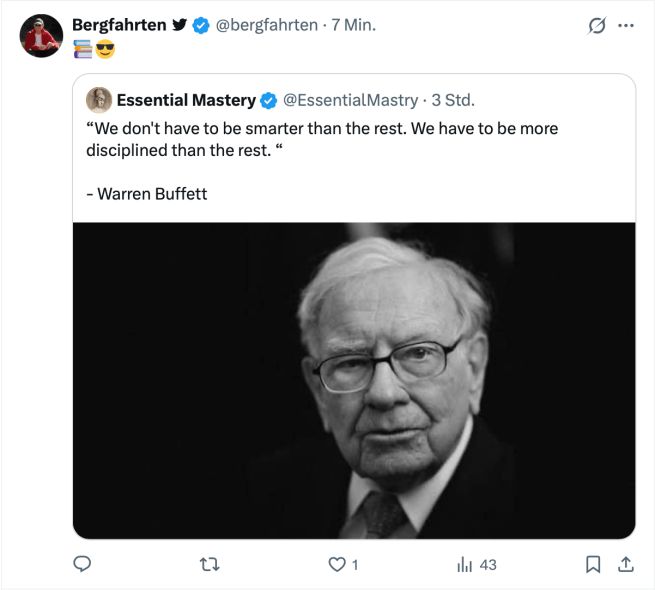The height and width of the screenshot is (590, 655).
Task: Bookmark this post
Action: point(593,565)
